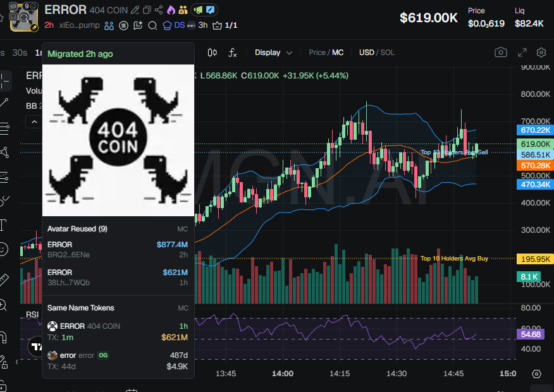Open Display dropdown menu
This screenshot has height=392, width=554.
[x=273, y=52]
